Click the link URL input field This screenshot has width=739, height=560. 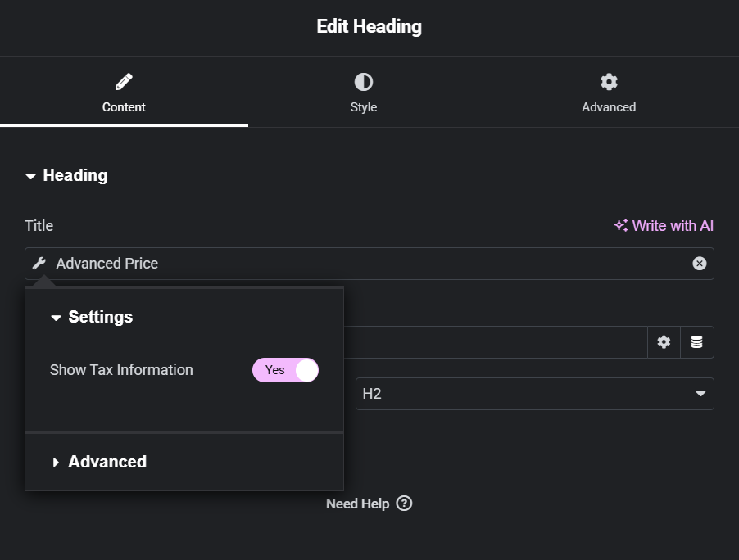[496, 342]
